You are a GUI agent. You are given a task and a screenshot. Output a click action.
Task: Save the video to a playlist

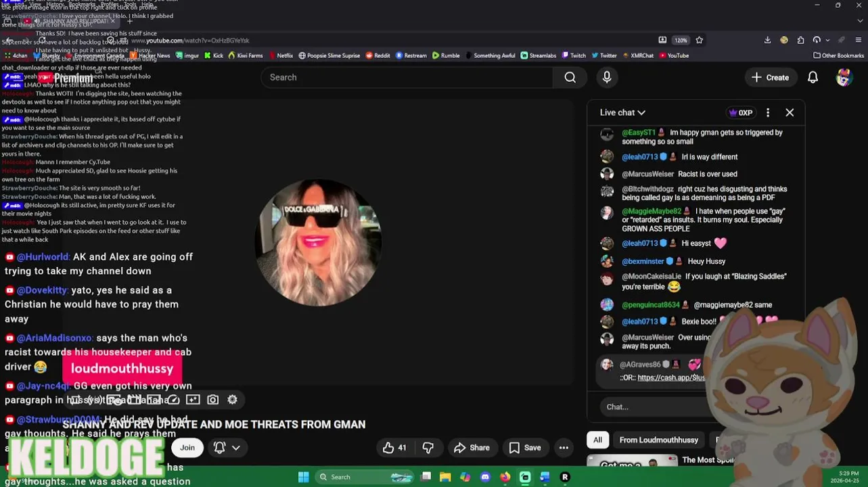524,448
